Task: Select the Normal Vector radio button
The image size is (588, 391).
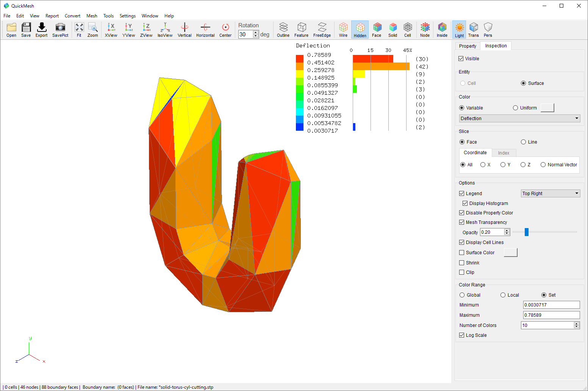Action: (543, 165)
